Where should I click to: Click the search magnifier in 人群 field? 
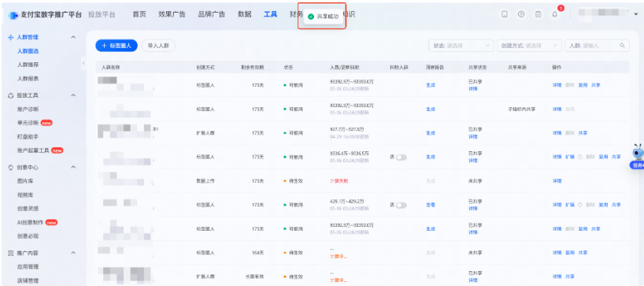pyautogui.click(x=622, y=46)
